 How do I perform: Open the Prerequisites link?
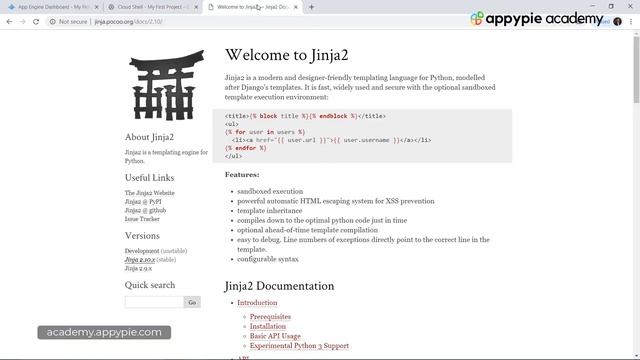[270, 316]
